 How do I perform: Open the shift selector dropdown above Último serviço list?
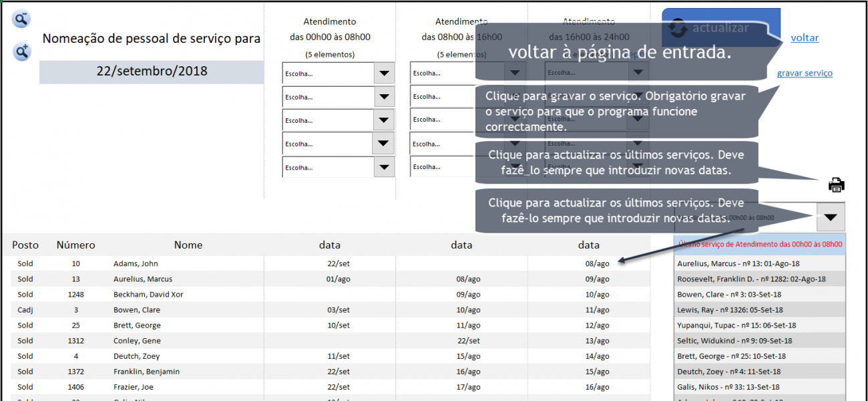point(830,217)
